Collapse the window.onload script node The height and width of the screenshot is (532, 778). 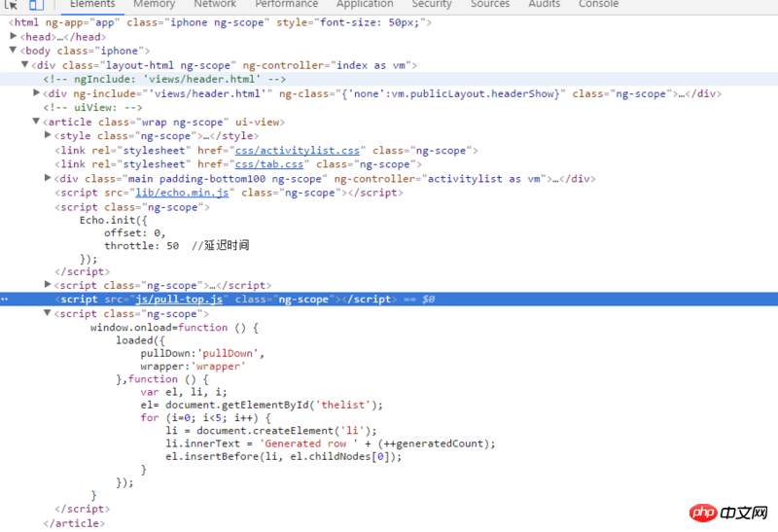(x=48, y=313)
